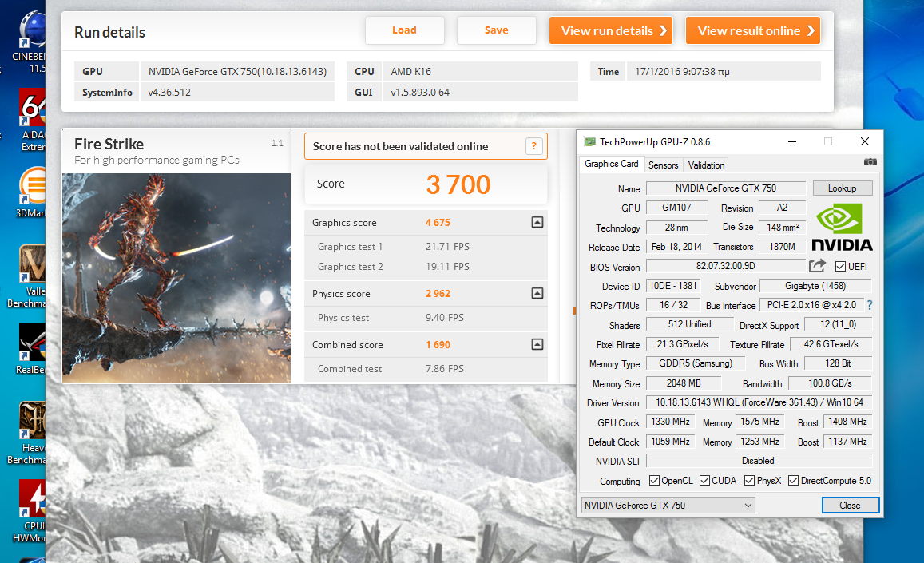Click View run details button

click(610, 30)
